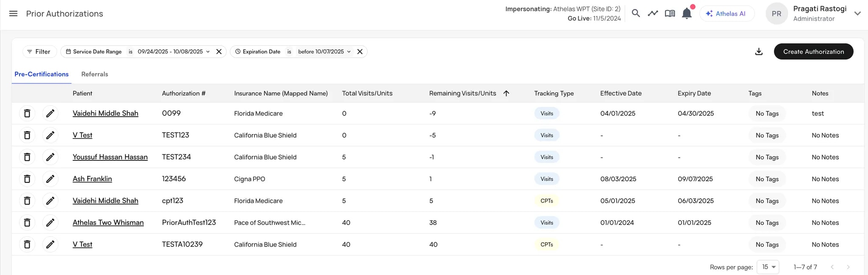This screenshot has height=275, width=868.
Task: Remove the Service Date Range filter
Action: 219,52
